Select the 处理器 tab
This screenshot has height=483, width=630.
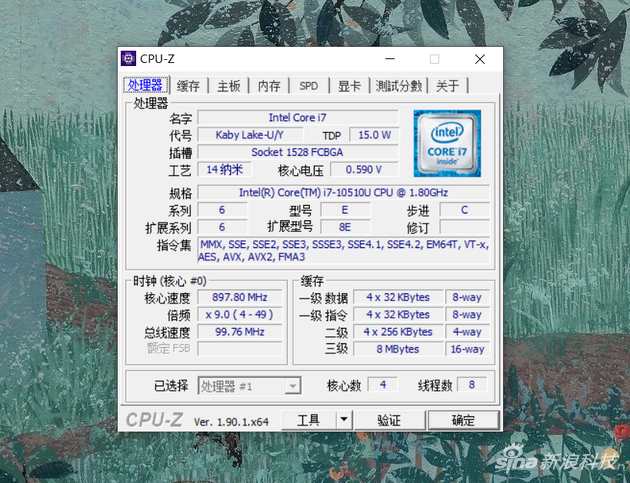[x=146, y=85]
